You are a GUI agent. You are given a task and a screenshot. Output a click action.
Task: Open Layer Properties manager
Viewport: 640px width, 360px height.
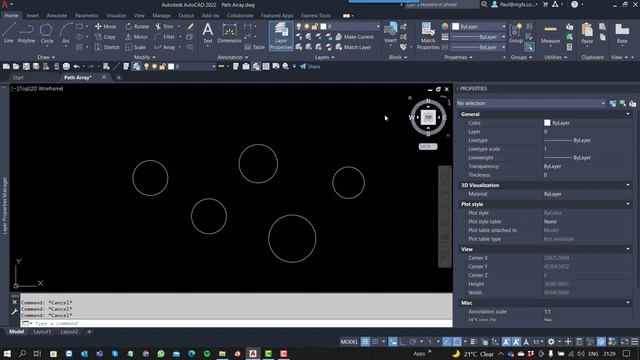pos(281,36)
